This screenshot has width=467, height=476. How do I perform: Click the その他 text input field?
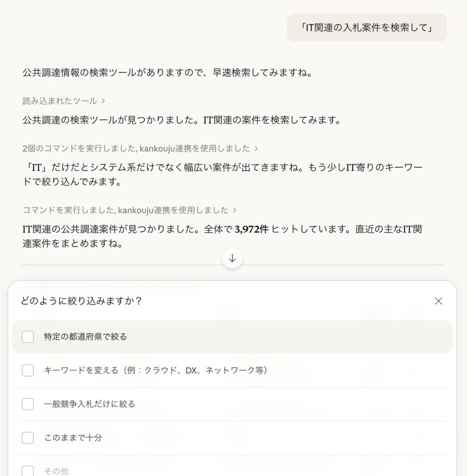[232, 471]
